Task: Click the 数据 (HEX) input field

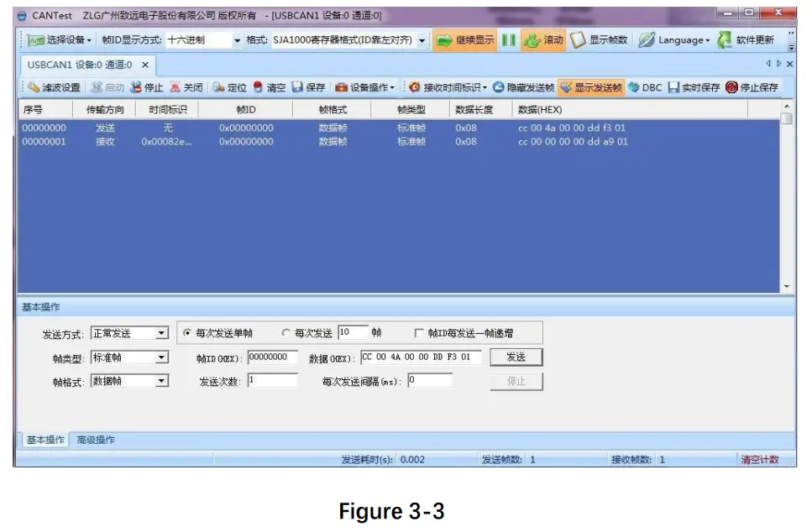Action: tap(421, 357)
